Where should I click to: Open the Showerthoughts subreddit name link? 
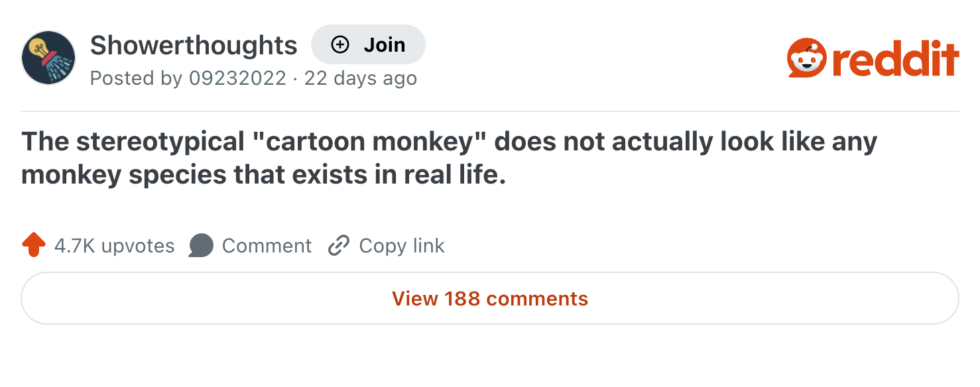(194, 45)
